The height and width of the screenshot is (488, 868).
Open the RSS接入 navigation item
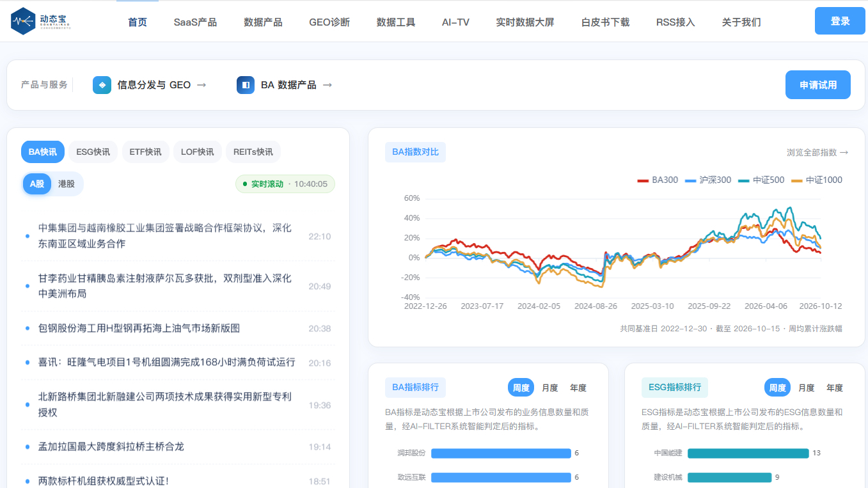coord(675,22)
